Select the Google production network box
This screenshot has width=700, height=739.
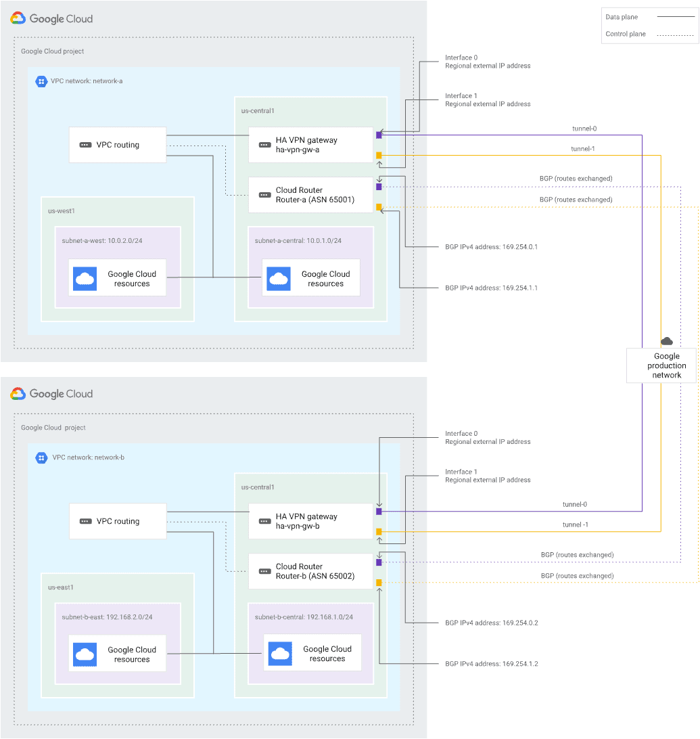pos(661,365)
